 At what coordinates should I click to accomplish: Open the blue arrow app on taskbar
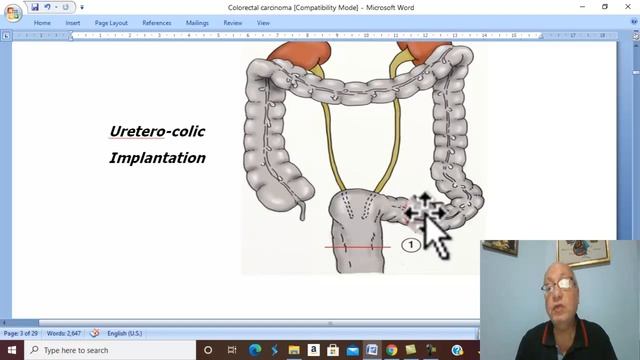(275, 350)
